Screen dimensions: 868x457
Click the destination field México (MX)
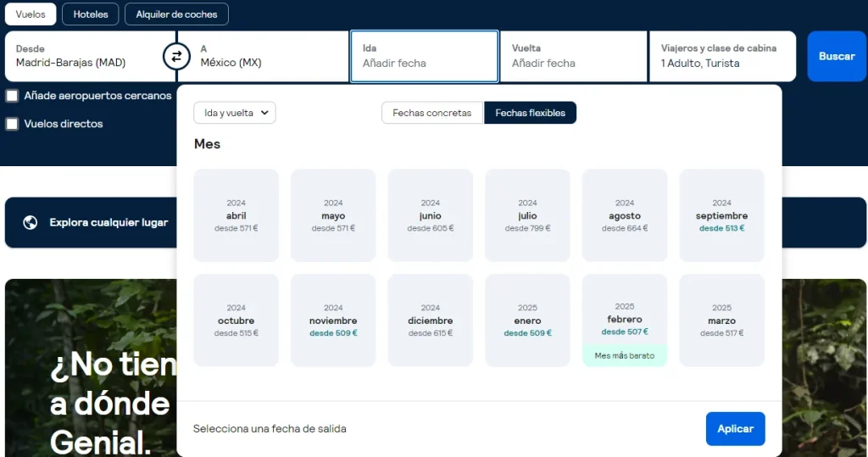pos(263,56)
